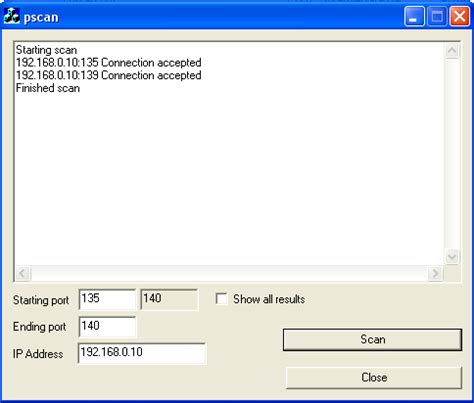This screenshot has width=474, height=403.
Task: Click the grayed current-port field showing 140
Action: (x=169, y=299)
